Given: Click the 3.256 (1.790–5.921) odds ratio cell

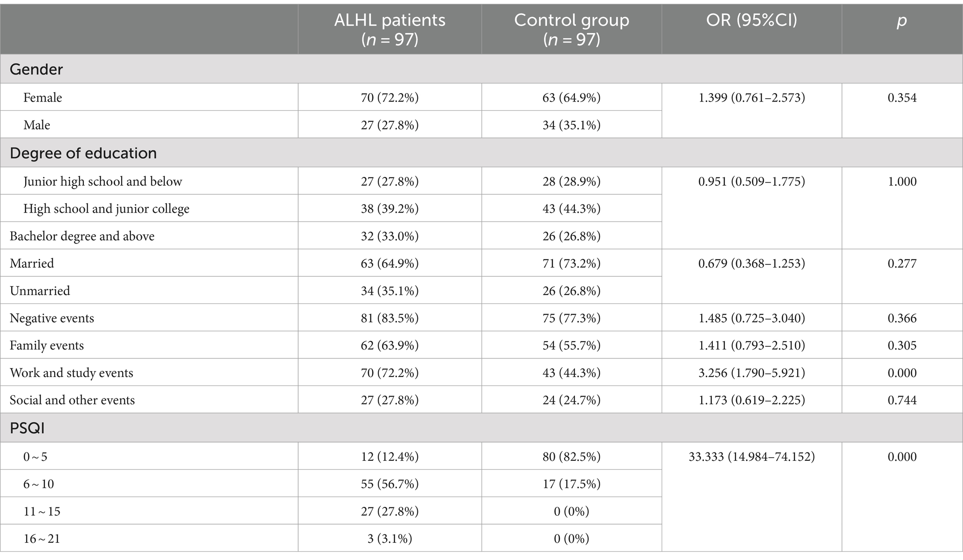Looking at the screenshot, I should coord(751,372).
